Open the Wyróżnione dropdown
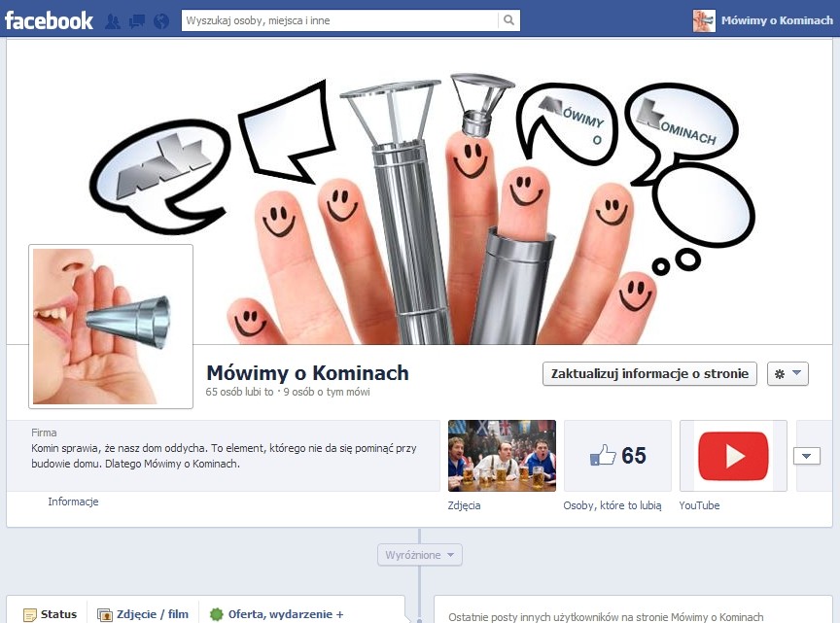Screen dimensions: 840x623 [419, 555]
